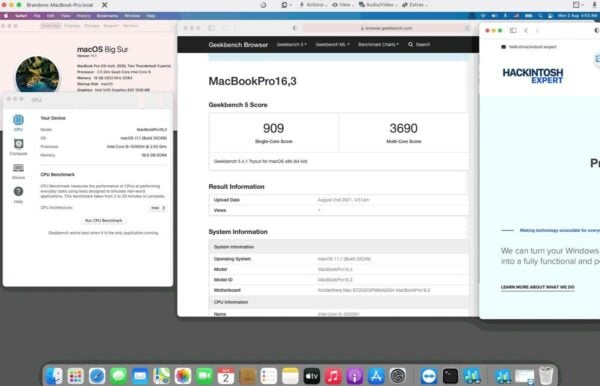Open the History menu in menu bar
The width and height of the screenshot is (600, 386).
[x=83, y=16]
